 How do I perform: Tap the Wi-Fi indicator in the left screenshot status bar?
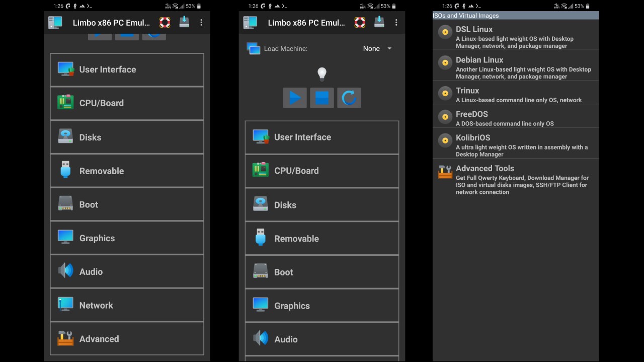(x=176, y=6)
